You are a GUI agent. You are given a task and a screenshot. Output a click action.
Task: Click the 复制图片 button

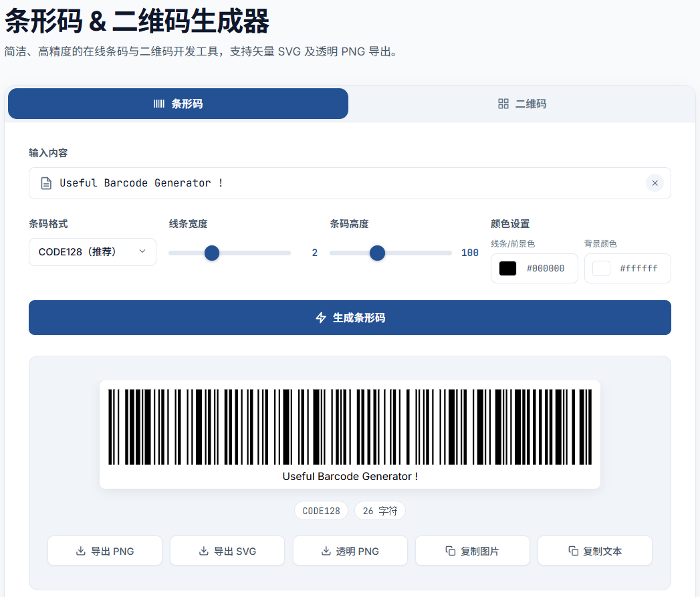(x=472, y=551)
